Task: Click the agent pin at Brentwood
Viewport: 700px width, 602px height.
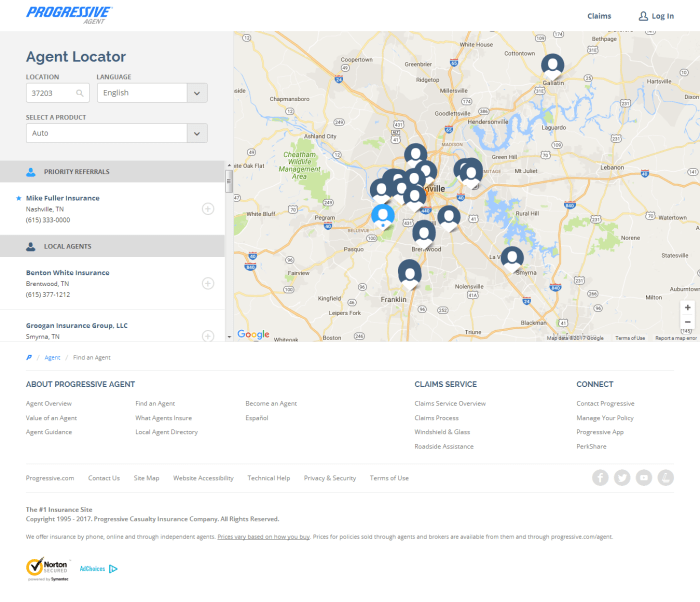Action: coord(424,234)
